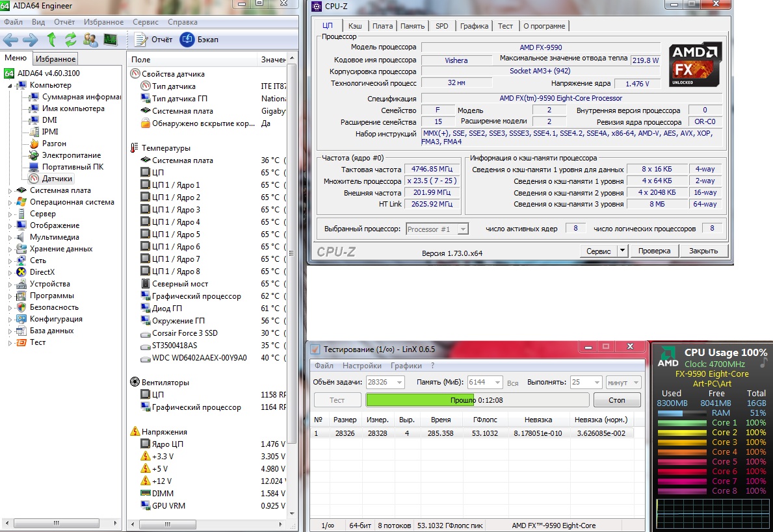Open the monitor diagnostics icon in AIDA64 toolbar

[111, 40]
